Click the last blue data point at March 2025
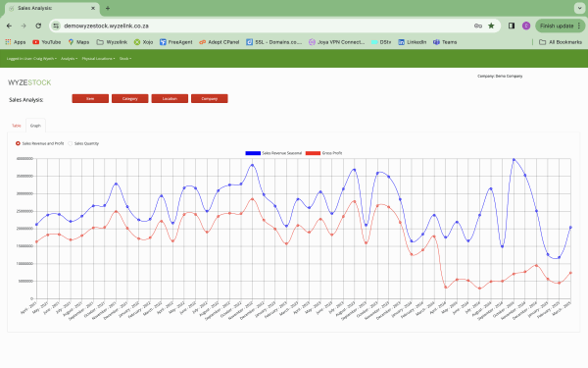This screenshot has width=588, height=368. (570, 228)
